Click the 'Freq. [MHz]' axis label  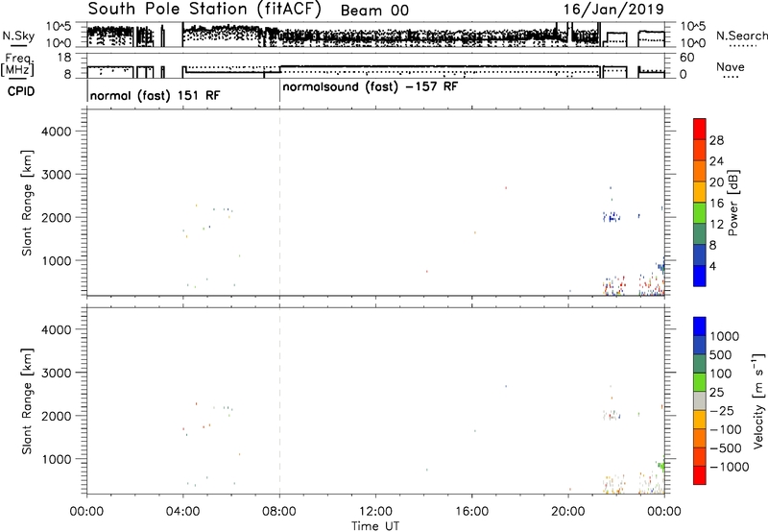(17, 65)
